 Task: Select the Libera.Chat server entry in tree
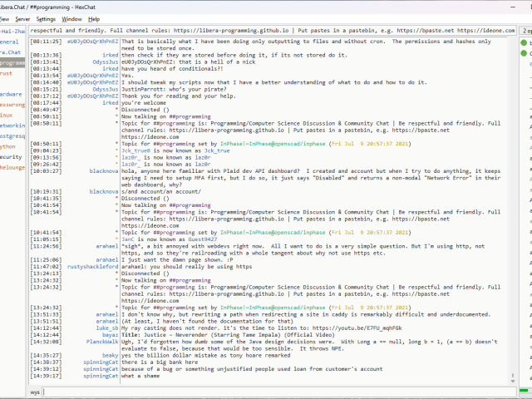point(10,52)
